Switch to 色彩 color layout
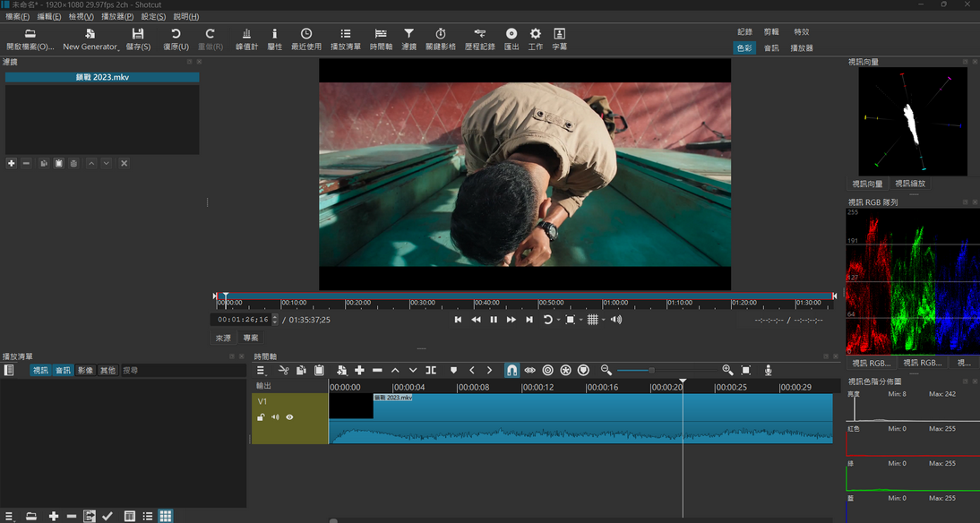 [744, 48]
